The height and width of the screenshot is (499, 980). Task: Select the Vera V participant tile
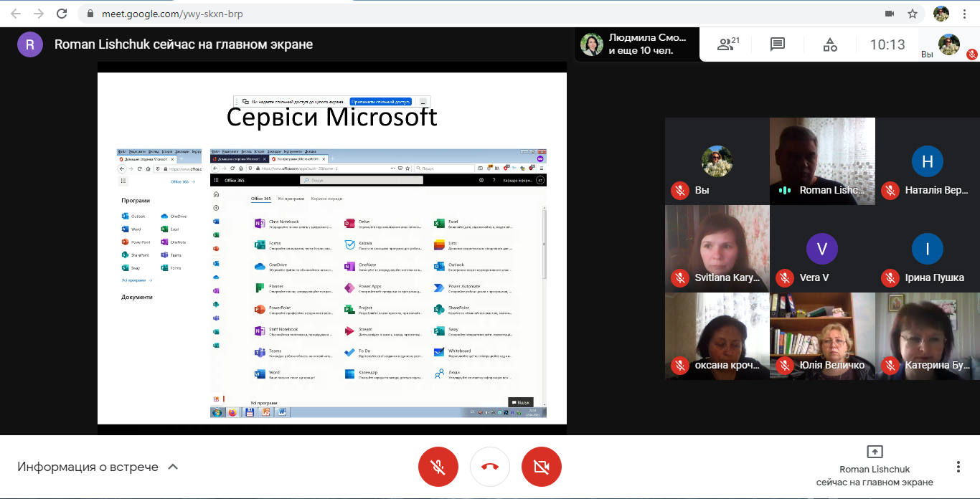pyautogui.click(x=822, y=249)
